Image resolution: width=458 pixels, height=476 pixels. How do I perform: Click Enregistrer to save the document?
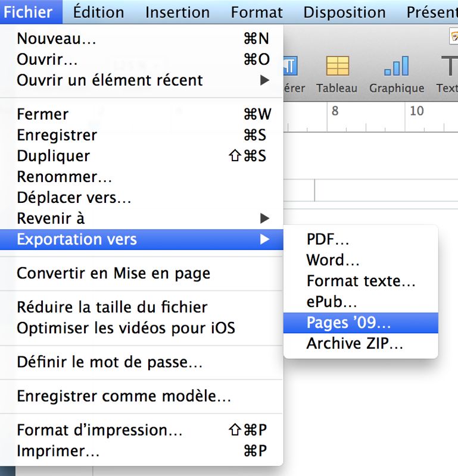(57, 135)
